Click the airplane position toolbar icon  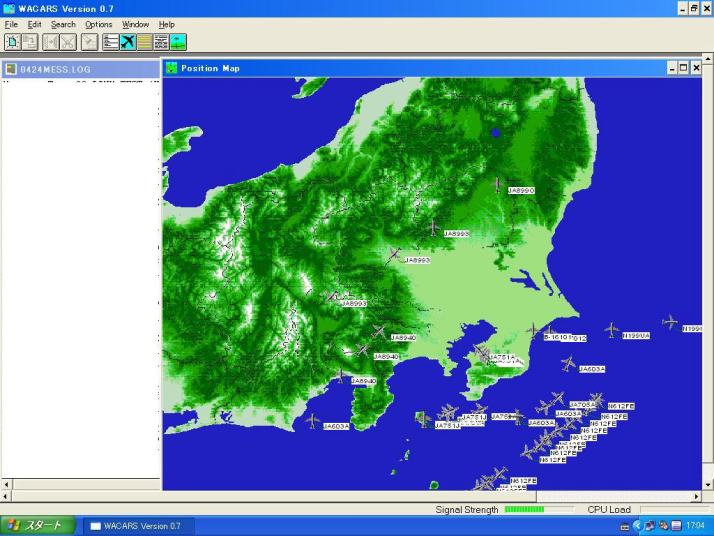[x=128, y=42]
